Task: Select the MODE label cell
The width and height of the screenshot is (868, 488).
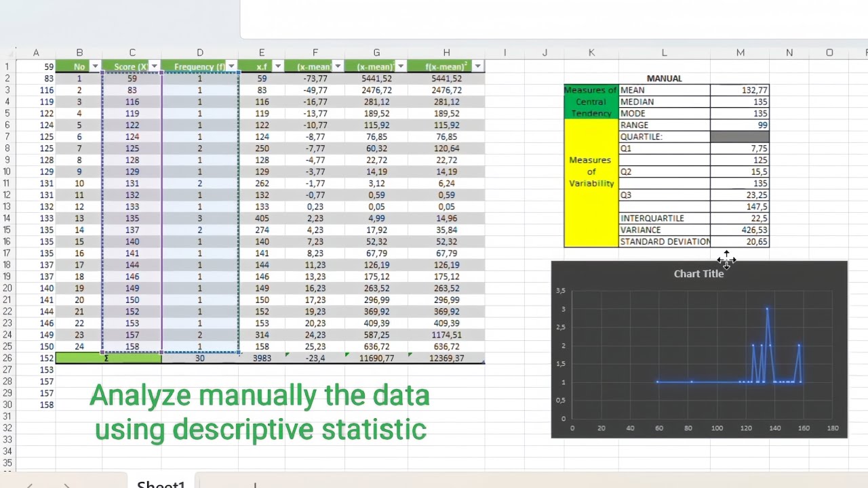Action: click(664, 113)
